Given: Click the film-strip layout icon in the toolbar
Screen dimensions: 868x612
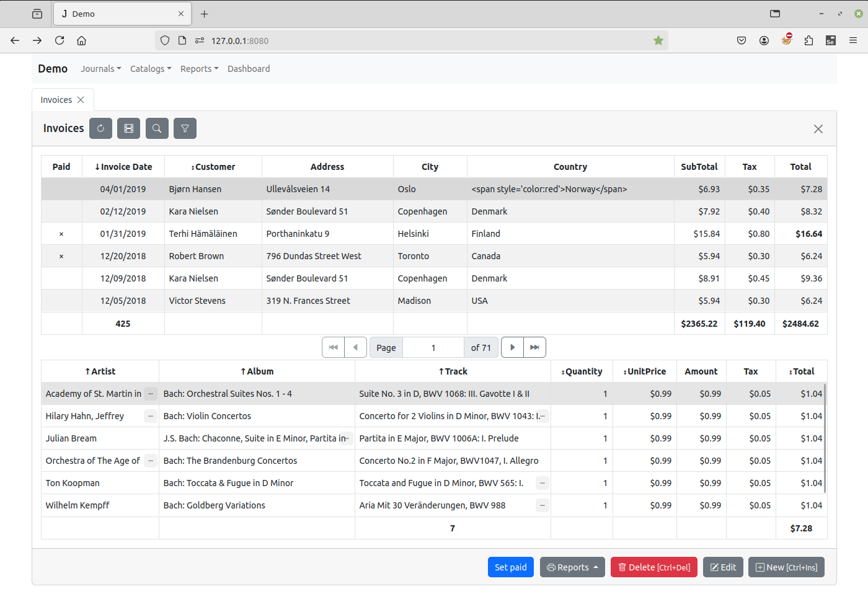Looking at the screenshot, I should (x=128, y=128).
